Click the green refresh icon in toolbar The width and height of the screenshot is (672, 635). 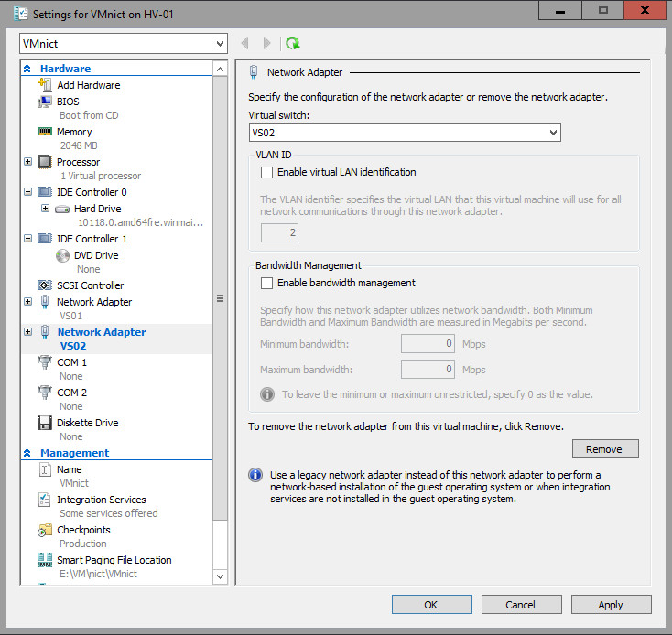293,43
